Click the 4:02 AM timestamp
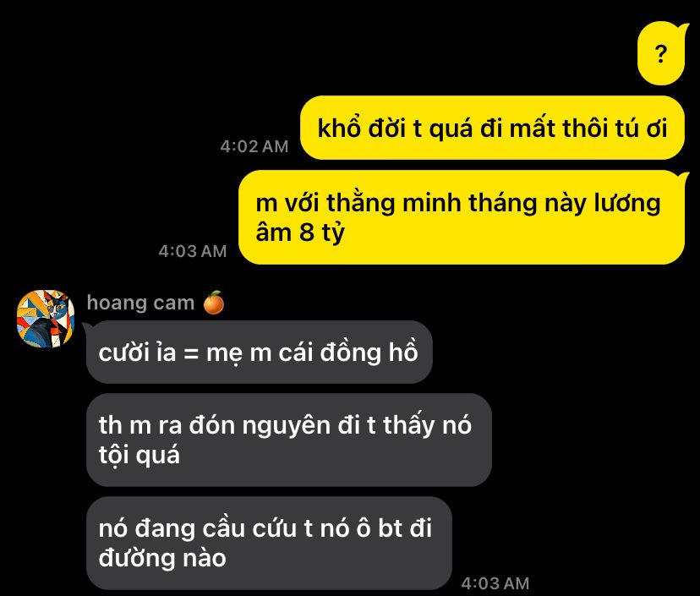Screen dimensions: 700x596 click(x=254, y=146)
